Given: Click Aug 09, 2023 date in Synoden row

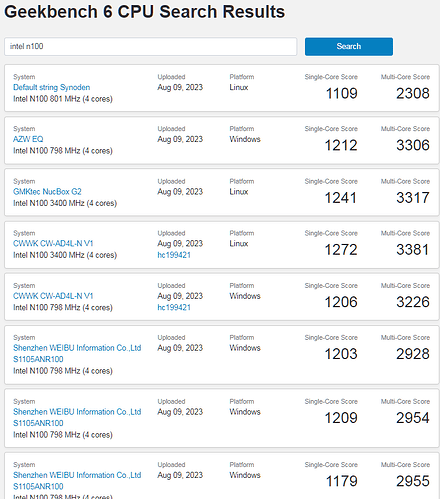Looking at the screenshot, I should tap(180, 87).
